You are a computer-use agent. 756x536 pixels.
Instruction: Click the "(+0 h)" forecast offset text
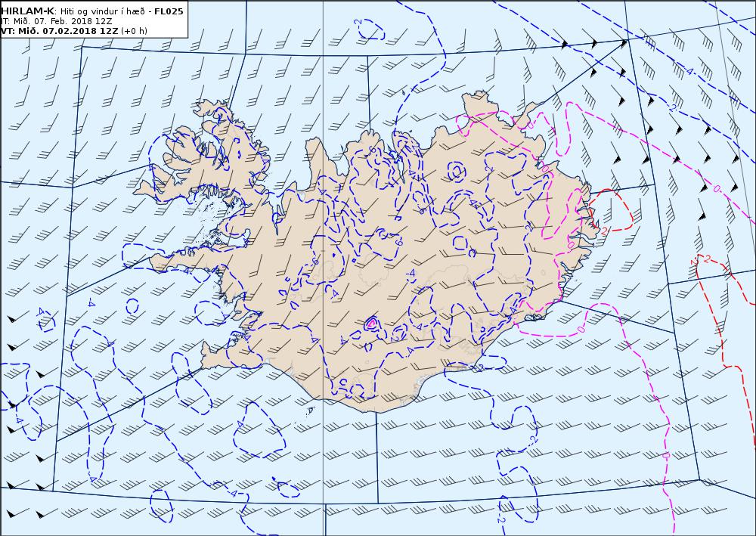click(134, 31)
